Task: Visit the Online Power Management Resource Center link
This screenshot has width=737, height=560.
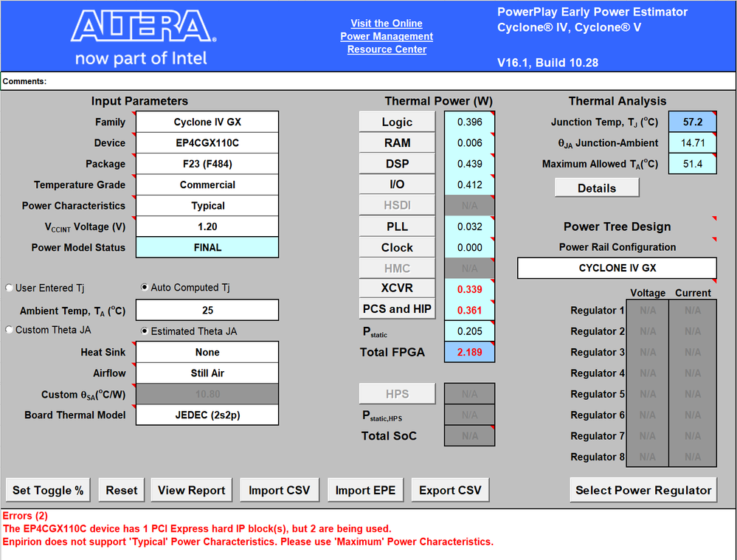Action: pos(387,36)
